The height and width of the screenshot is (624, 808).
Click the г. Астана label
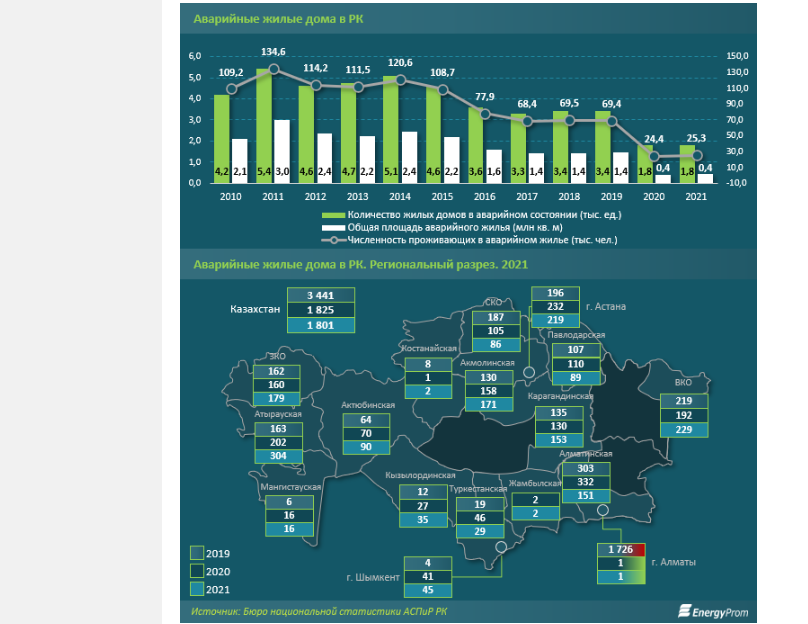click(605, 307)
